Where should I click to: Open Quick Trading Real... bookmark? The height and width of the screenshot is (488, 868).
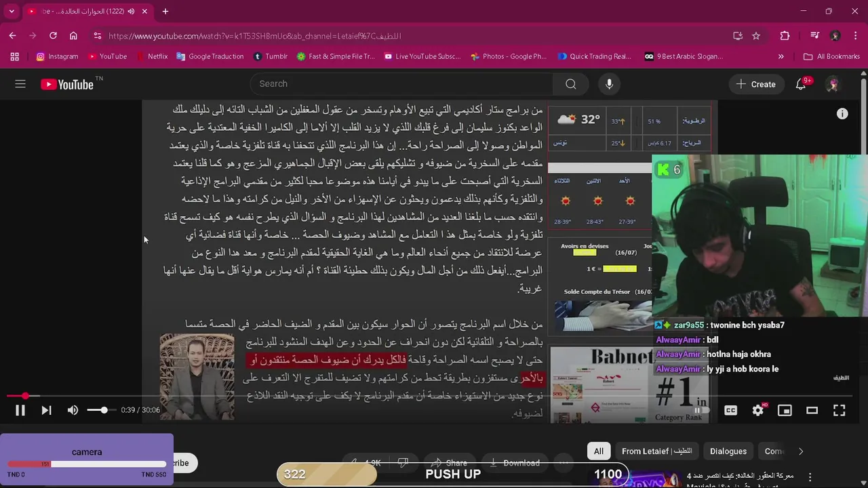(x=594, y=56)
